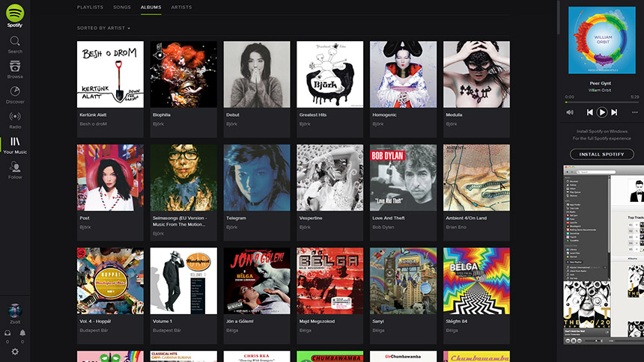Open the Vol. 4 - Hoppá! album cover

[111, 281]
